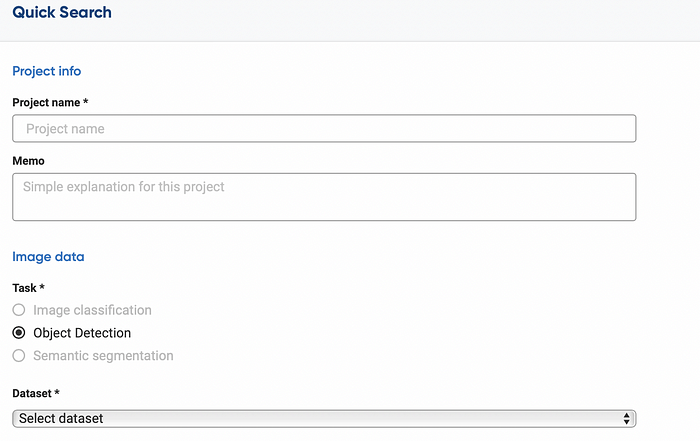Click the required asterisk beside Task
The width and height of the screenshot is (700, 441).
41,288
